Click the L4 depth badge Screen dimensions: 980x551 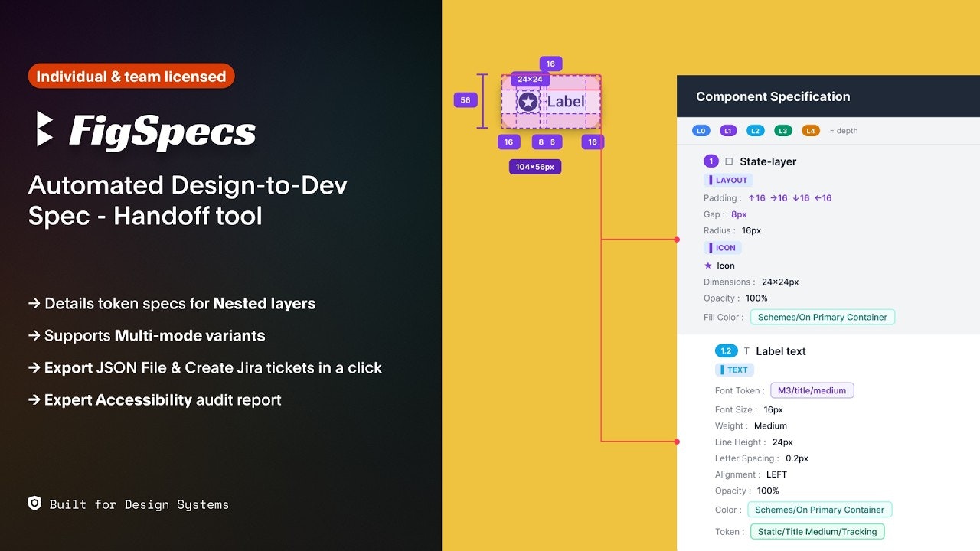pos(811,131)
